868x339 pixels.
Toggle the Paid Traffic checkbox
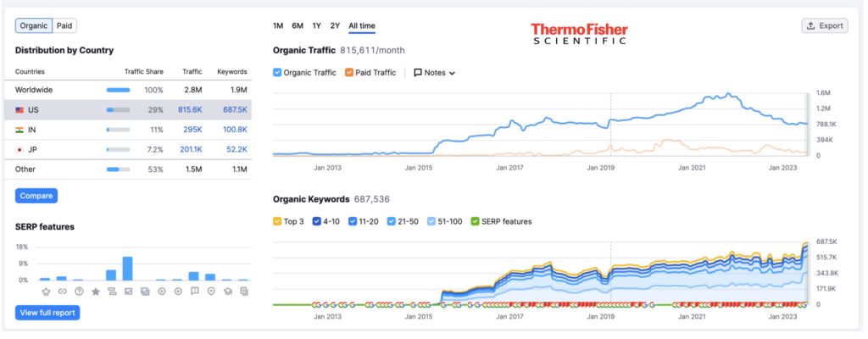(x=348, y=72)
